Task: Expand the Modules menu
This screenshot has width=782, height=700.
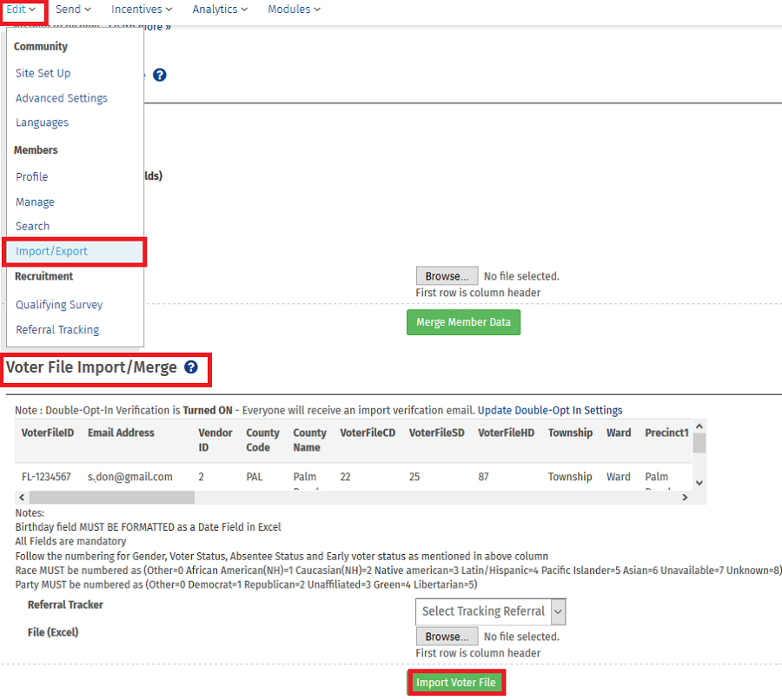Action: 295,10
